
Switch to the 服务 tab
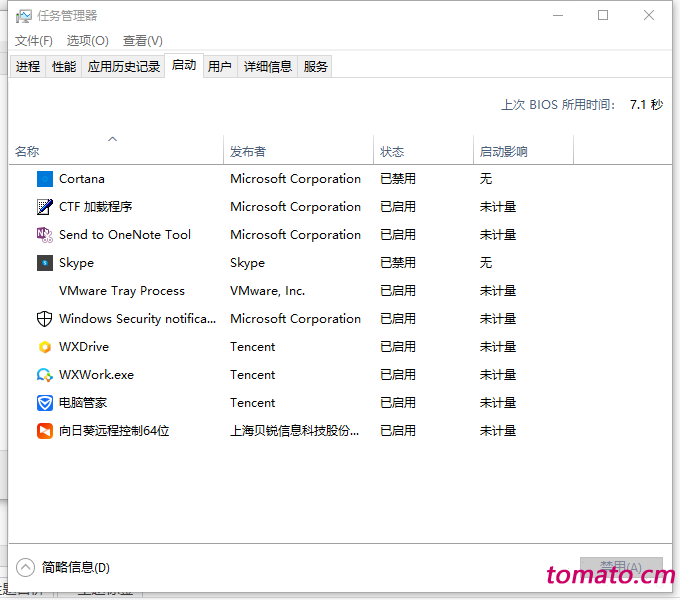[x=315, y=66]
